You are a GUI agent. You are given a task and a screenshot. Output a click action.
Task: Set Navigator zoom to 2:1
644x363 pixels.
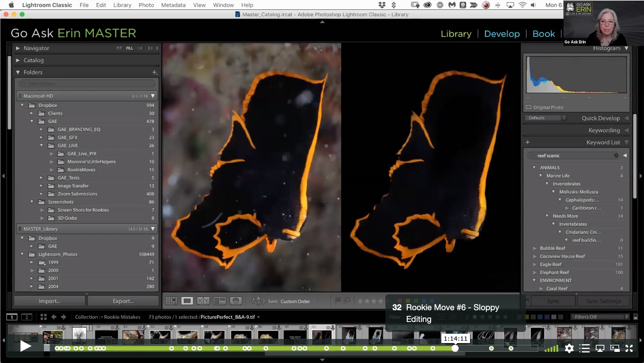click(150, 48)
